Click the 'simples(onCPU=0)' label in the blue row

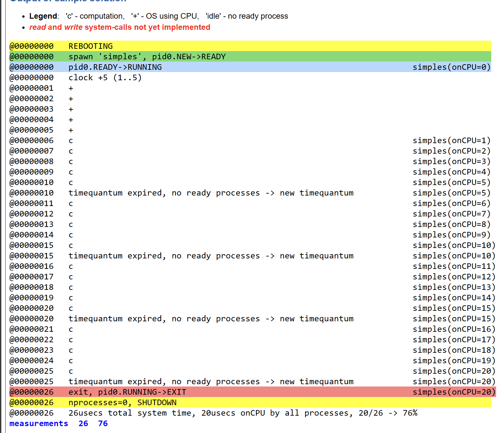tap(451, 67)
